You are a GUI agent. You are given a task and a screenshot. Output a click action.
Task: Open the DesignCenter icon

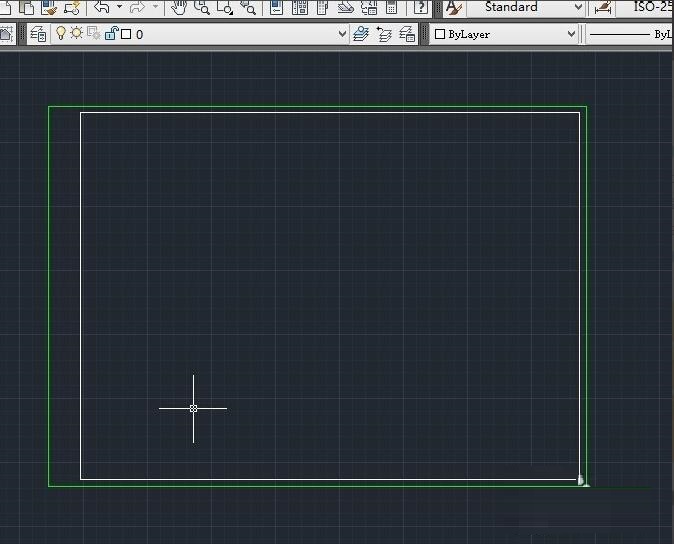pos(300,7)
